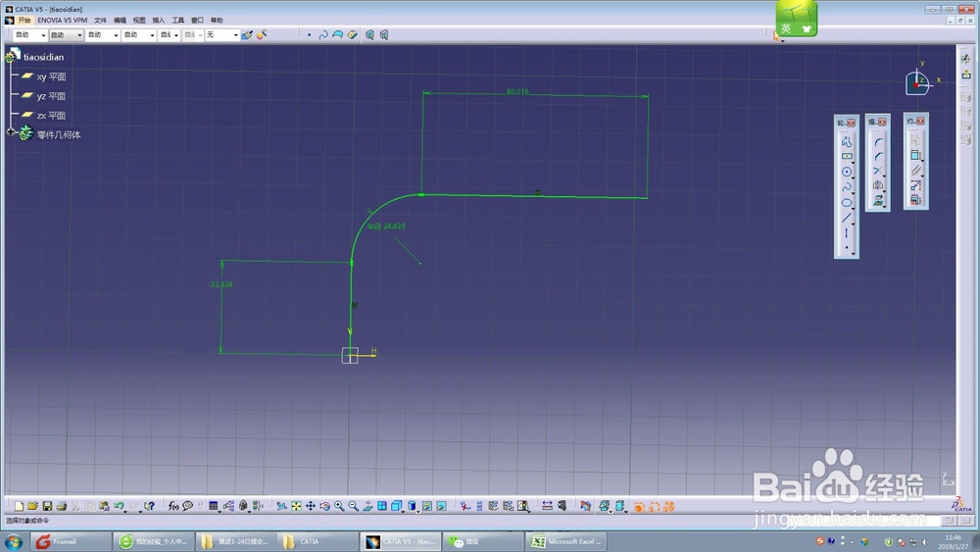Select the Corner tool in operation toolbar
This screenshot has width=980, height=552.
coord(878,142)
